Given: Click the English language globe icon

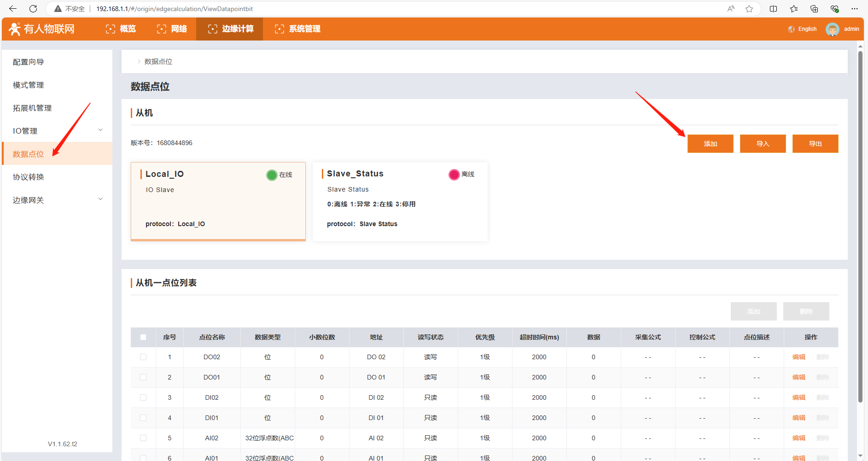Looking at the screenshot, I should tap(791, 29).
